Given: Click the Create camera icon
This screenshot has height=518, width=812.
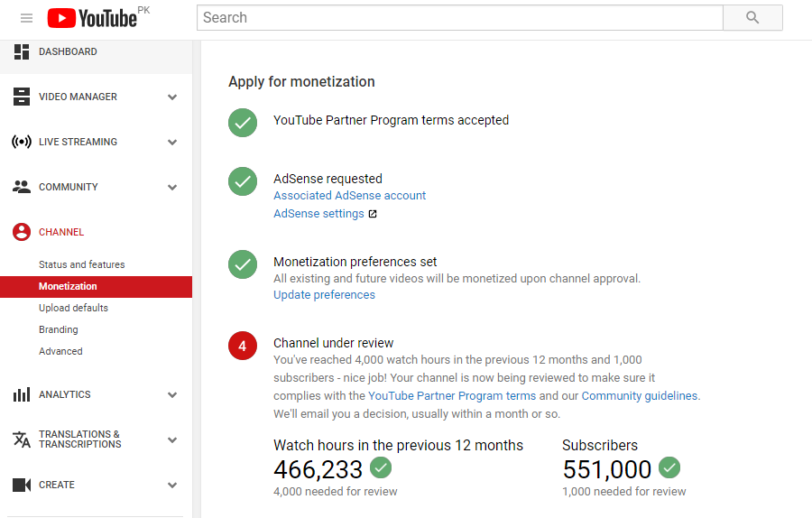Looking at the screenshot, I should tap(22, 485).
